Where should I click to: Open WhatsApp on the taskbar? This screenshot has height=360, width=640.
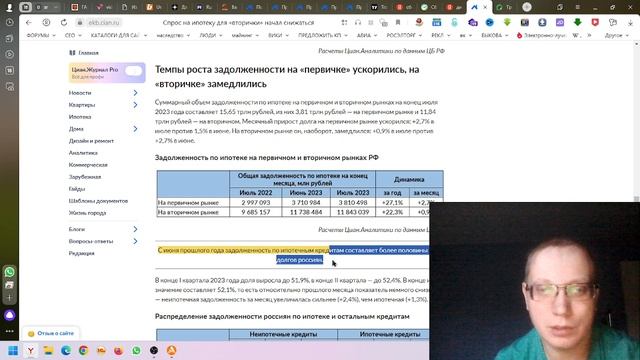tap(136, 351)
